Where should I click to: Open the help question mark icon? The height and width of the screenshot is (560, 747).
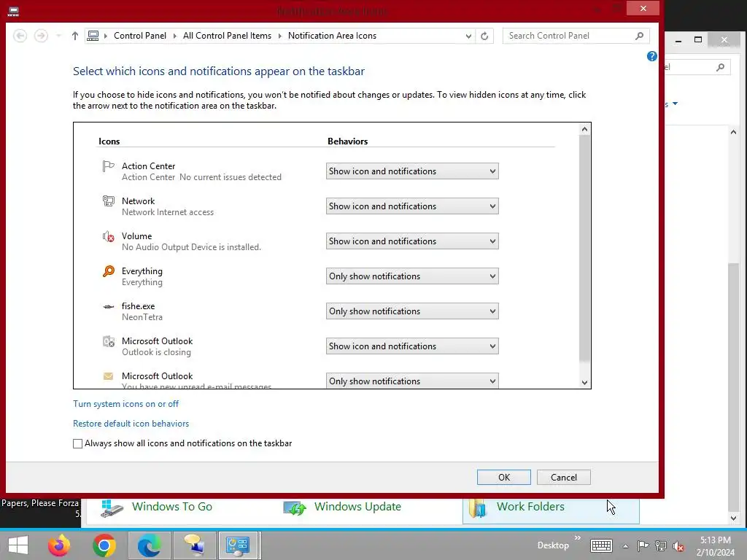point(651,56)
